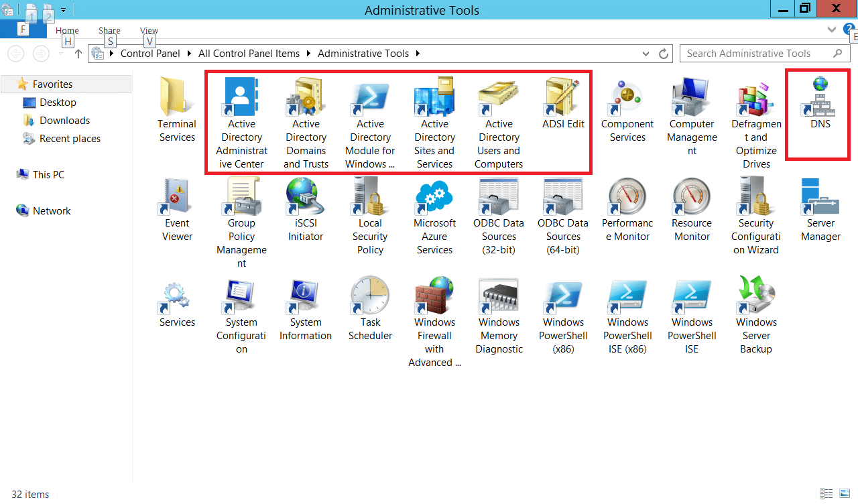This screenshot has width=858, height=504.
Task: Open Windows Memory Diagnostic
Action: 499,316
